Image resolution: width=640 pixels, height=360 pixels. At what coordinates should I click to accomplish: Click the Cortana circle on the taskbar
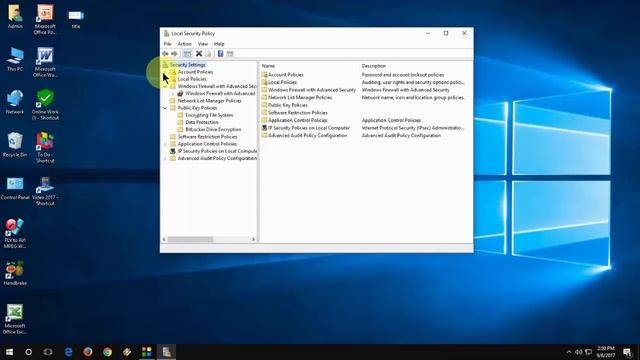tap(29, 352)
